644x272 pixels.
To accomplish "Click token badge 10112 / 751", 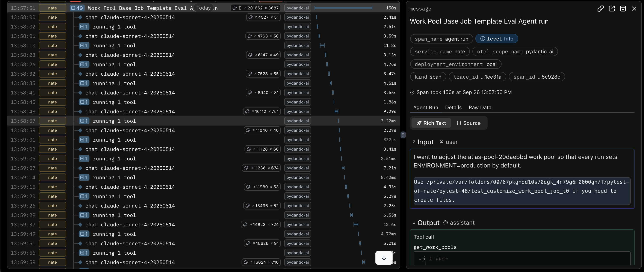I will 262,112.
